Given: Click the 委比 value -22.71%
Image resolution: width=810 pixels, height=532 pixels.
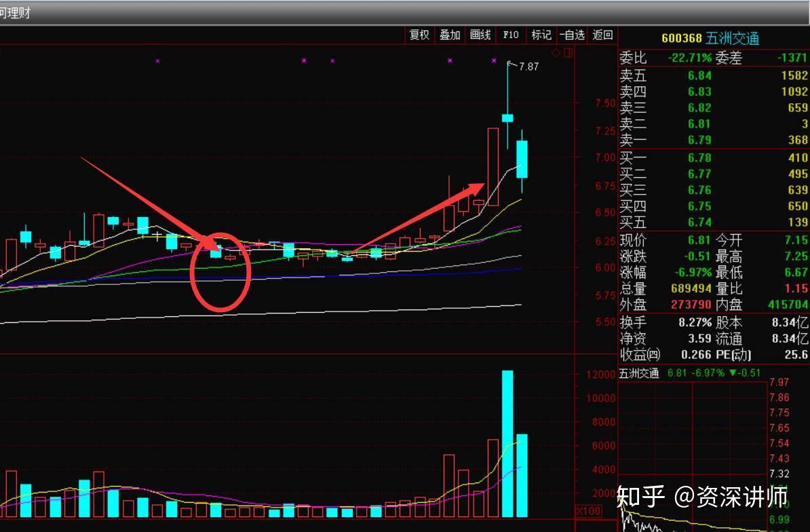Looking at the screenshot, I should point(690,58).
